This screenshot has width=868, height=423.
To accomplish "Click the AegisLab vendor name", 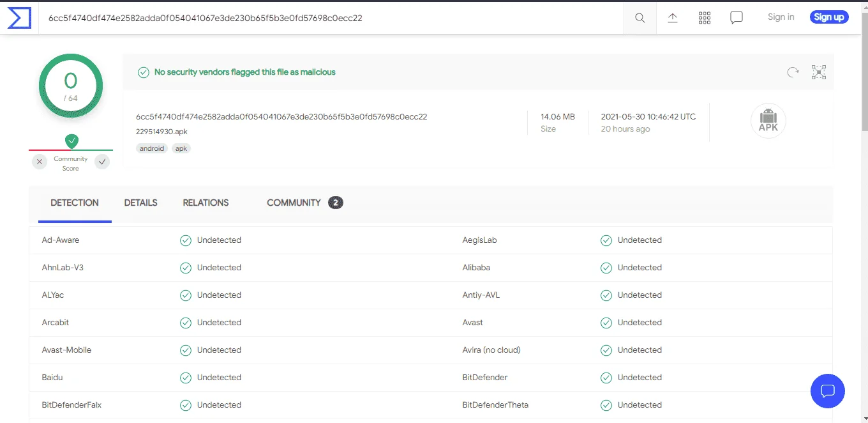I will (479, 240).
